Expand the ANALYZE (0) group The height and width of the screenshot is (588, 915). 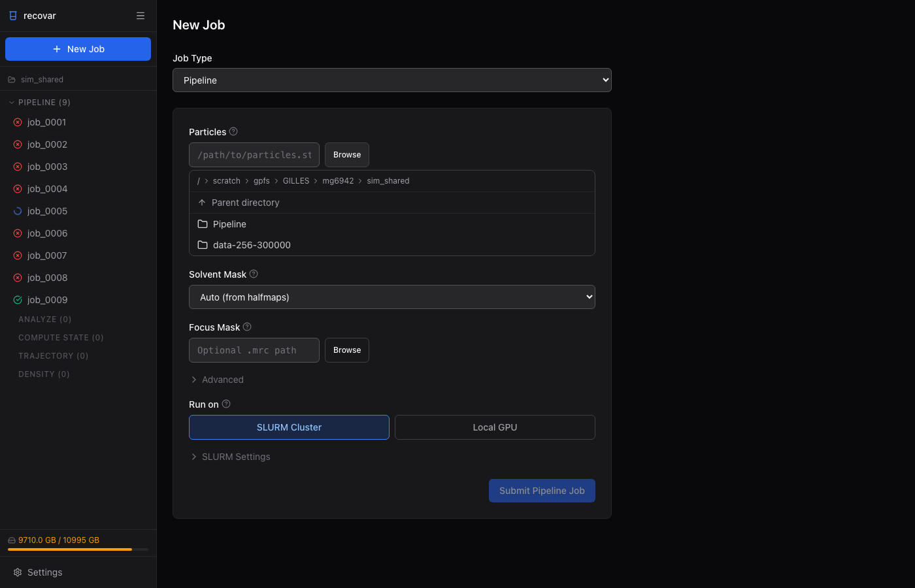[45, 319]
